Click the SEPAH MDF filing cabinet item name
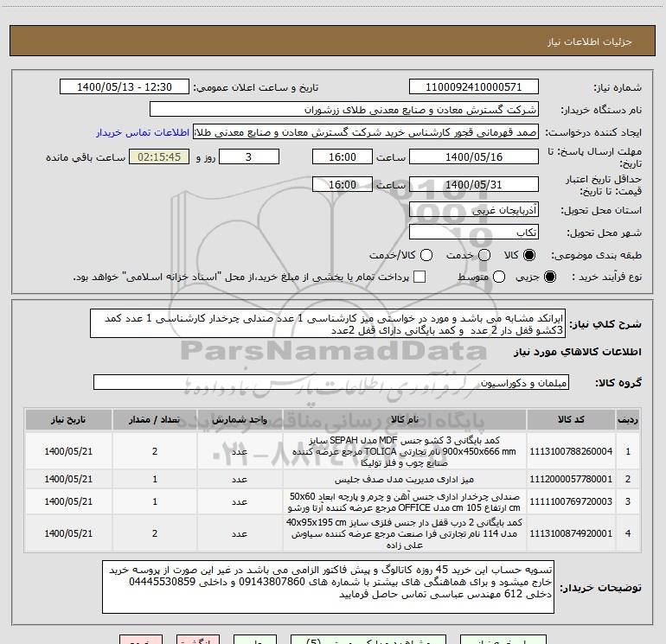The height and width of the screenshot is (644, 666). 405,452
